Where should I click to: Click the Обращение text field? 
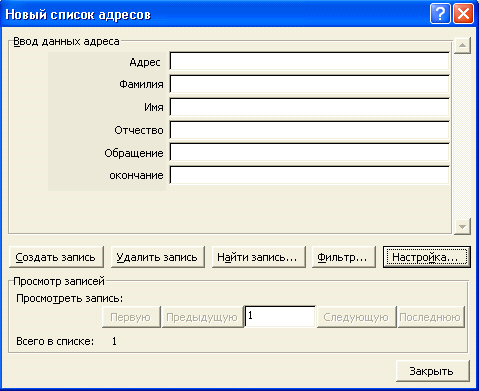coord(310,152)
